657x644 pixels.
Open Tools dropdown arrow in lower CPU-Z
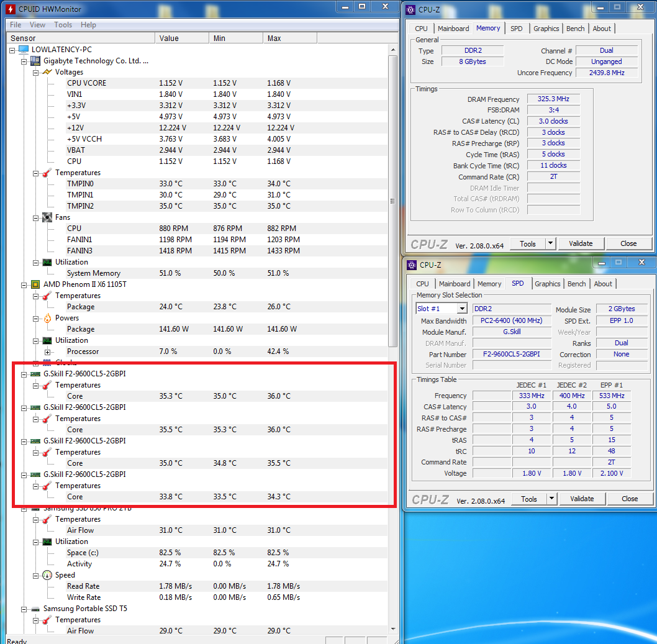(552, 499)
